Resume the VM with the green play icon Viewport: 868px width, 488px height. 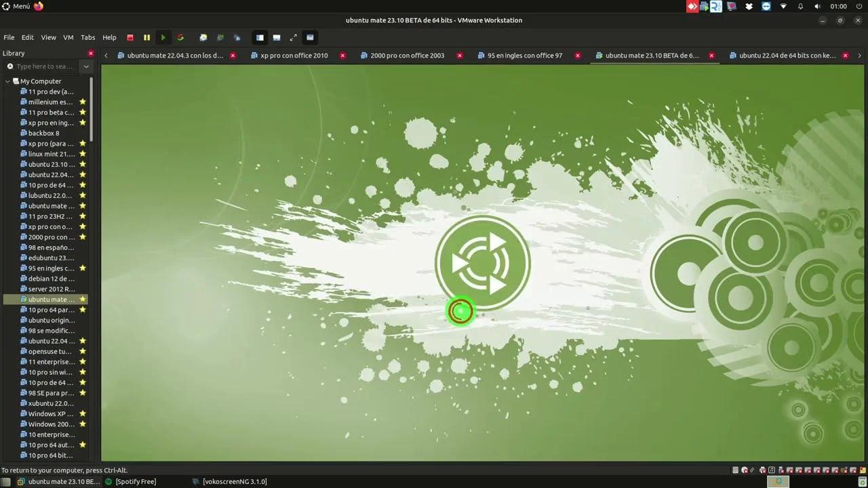tap(163, 38)
